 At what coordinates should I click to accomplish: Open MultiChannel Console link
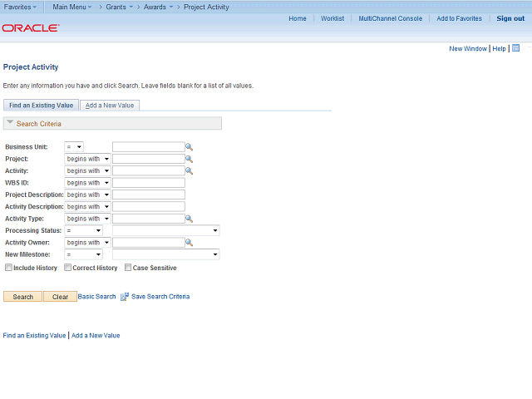click(391, 18)
